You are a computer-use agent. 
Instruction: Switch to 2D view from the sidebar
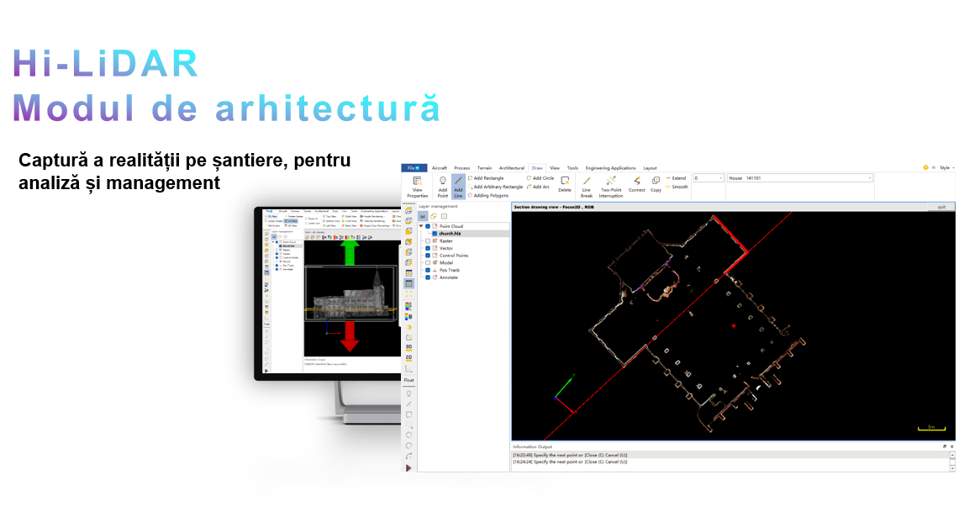pos(408,357)
